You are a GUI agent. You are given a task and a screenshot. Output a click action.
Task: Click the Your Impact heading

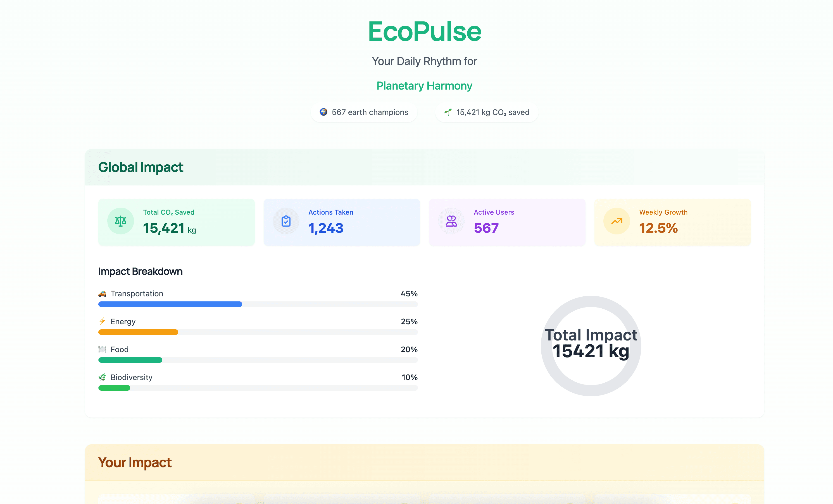click(135, 462)
